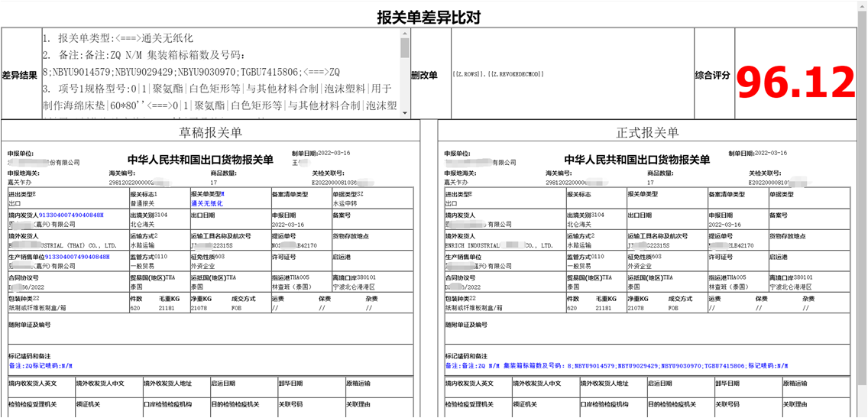This screenshot has height=418, width=868.
Task: Click blue 备注:ZQ标记唛码:N/M remark in draft panel
Action: 40,366
